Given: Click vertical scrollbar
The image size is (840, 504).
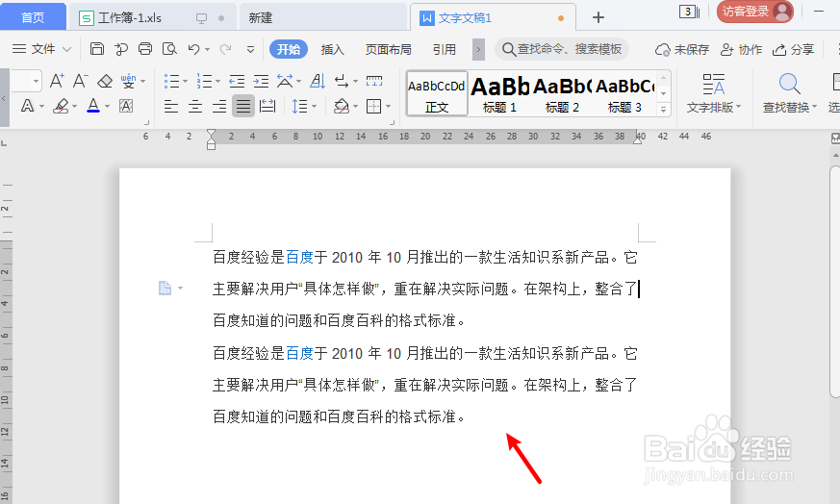Looking at the screenshot, I should tap(835, 281).
